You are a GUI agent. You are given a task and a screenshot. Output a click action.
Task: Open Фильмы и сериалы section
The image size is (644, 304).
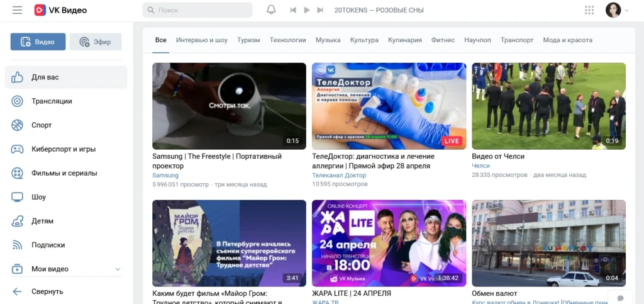(x=66, y=173)
